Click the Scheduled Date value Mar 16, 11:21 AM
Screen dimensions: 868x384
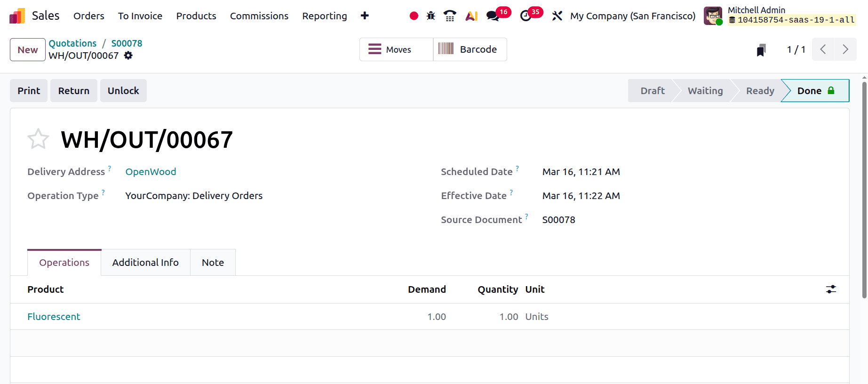point(581,172)
